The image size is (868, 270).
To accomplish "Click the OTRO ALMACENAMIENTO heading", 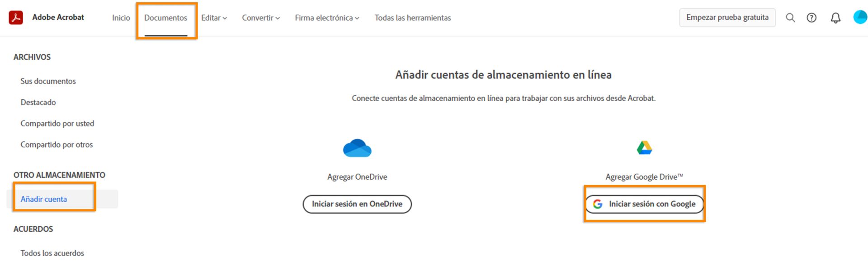I will (59, 175).
